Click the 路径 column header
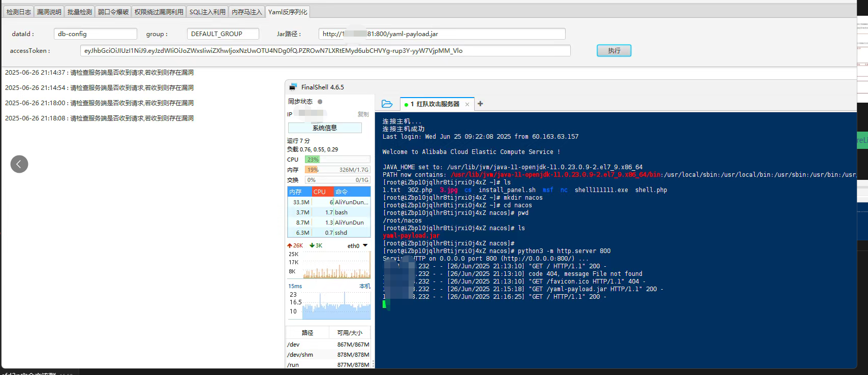Screen dimensions: 868x375 (307, 333)
